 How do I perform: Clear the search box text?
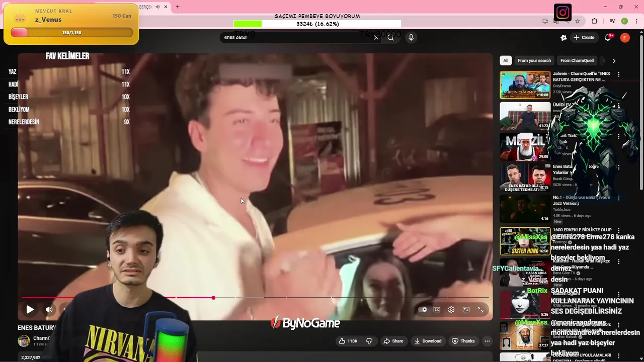click(x=376, y=37)
